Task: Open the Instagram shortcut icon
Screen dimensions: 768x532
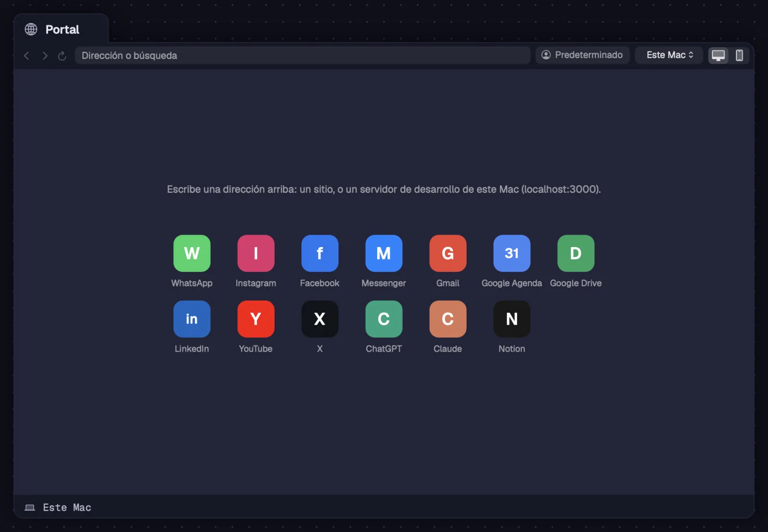Action: pos(256,253)
